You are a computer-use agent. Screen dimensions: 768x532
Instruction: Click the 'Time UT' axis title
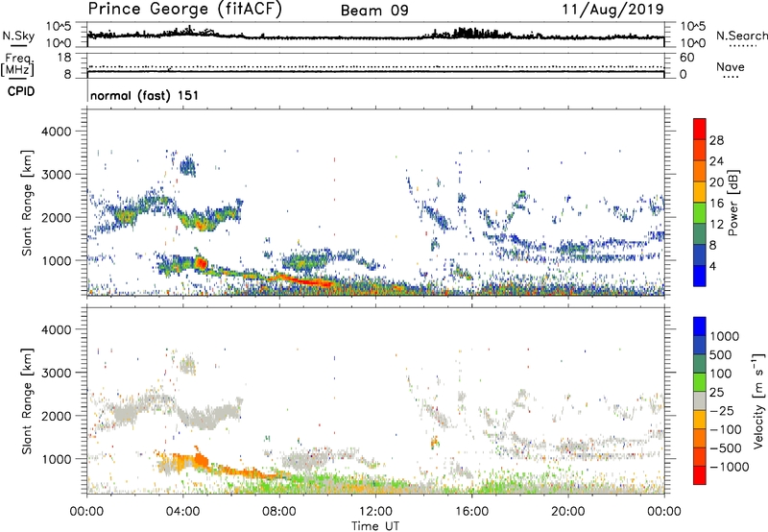[x=375, y=525]
